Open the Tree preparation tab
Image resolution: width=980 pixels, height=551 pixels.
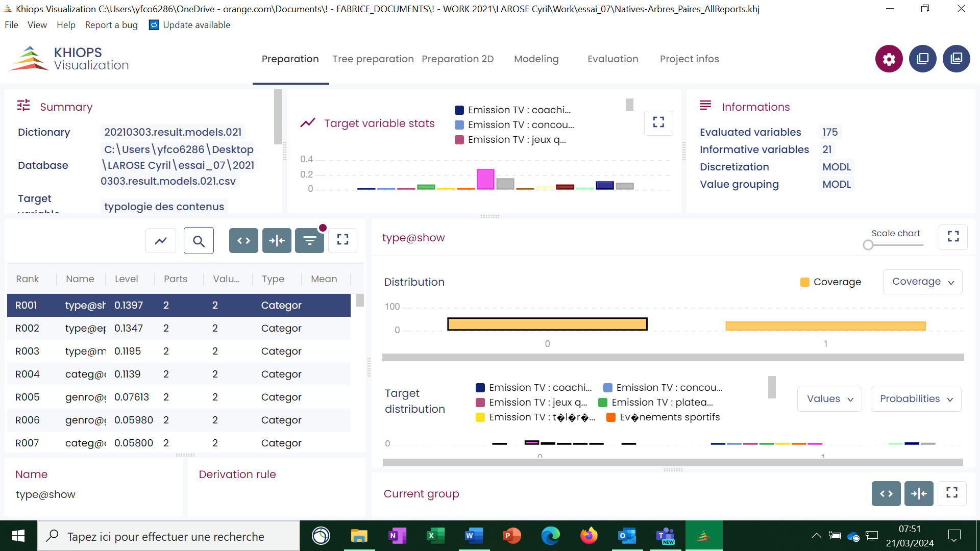373,59
